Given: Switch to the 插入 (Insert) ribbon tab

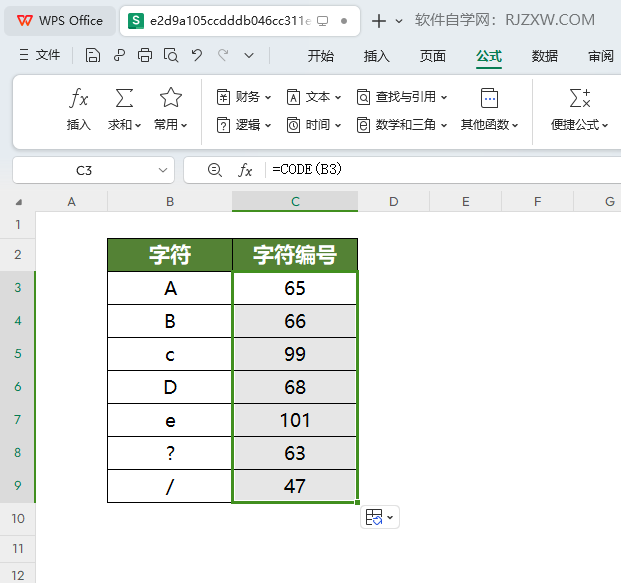Looking at the screenshot, I should pyautogui.click(x=377, y=56).
